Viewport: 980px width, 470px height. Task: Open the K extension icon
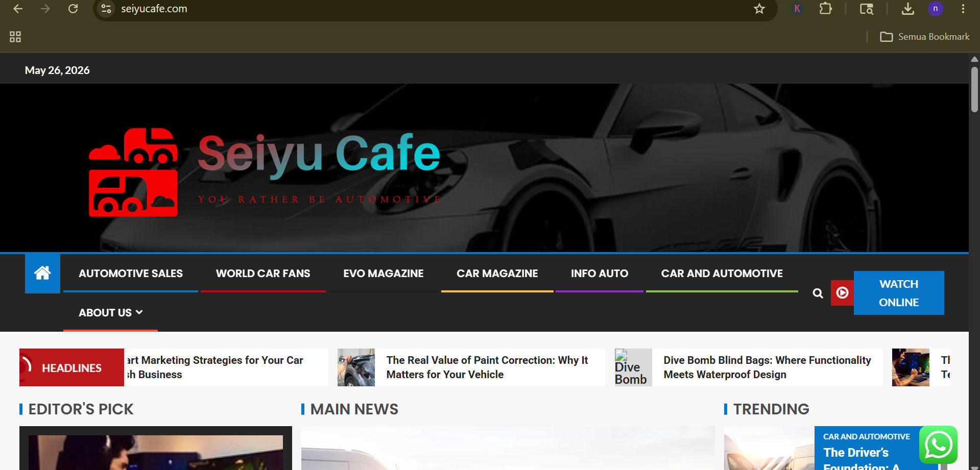point(797,9)
